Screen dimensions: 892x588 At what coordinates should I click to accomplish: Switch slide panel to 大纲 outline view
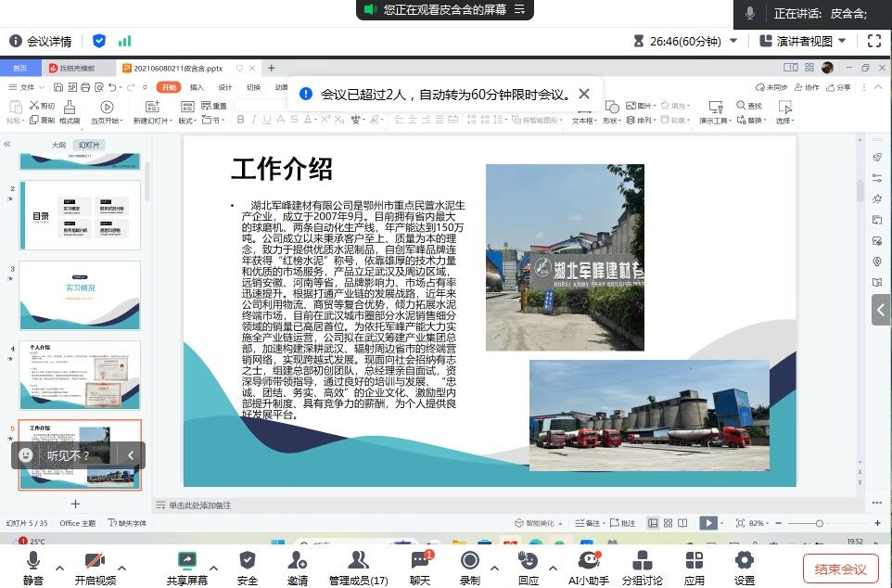click(x=58, y=146)
